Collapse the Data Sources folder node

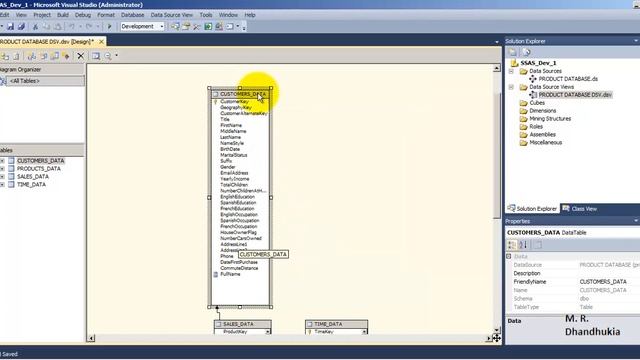point(511,71)
